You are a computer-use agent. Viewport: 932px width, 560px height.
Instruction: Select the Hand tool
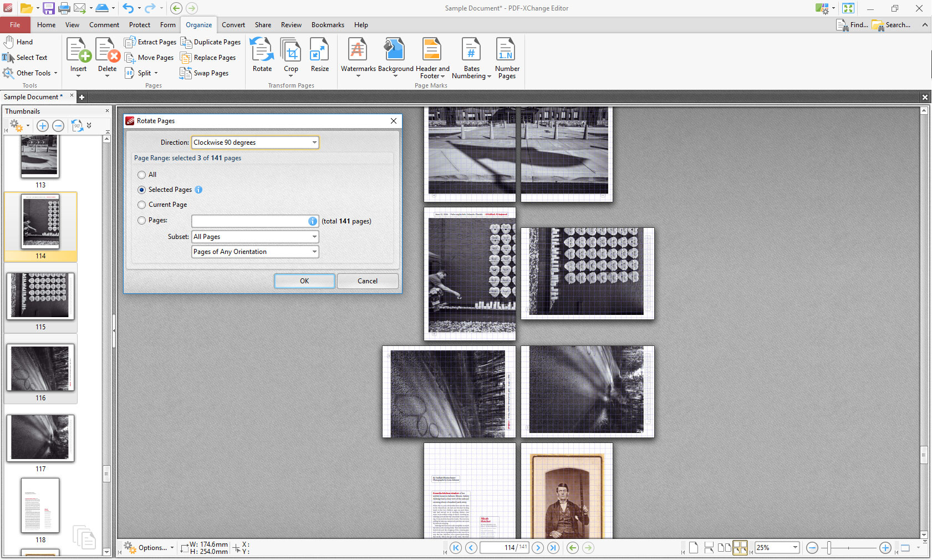(18, 42)
